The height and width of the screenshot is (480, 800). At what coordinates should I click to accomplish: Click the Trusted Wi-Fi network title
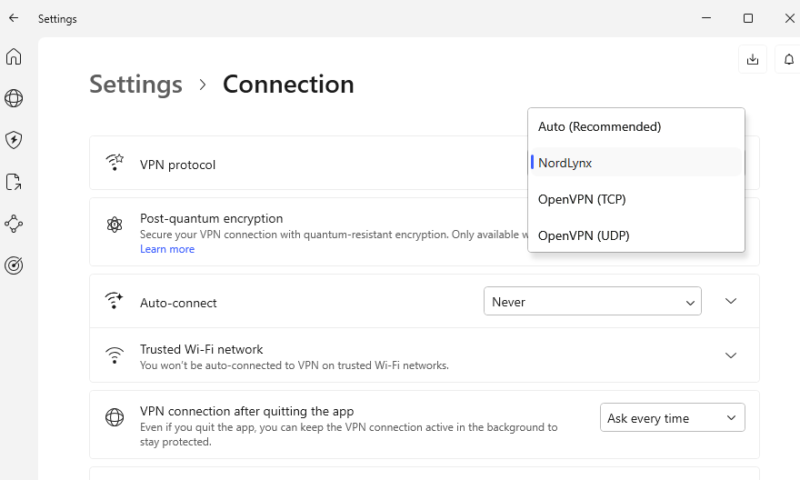(202, 349)
